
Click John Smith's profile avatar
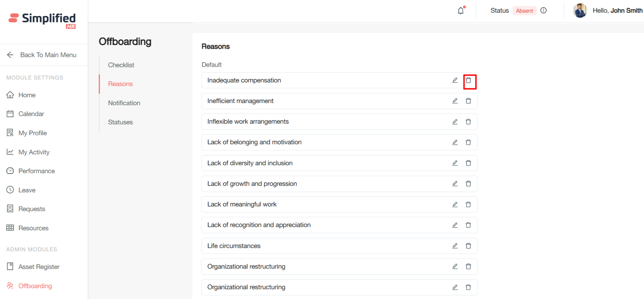(580, 10)
